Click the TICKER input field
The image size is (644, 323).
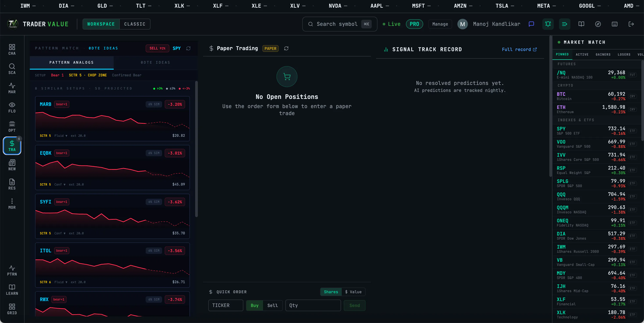click(x=225, y=305)
